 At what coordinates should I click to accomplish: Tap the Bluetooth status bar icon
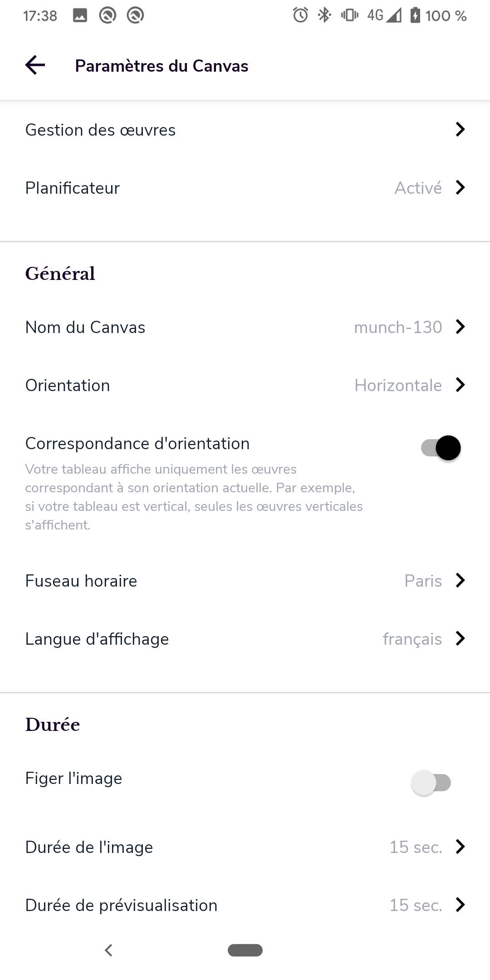point(324,15)
